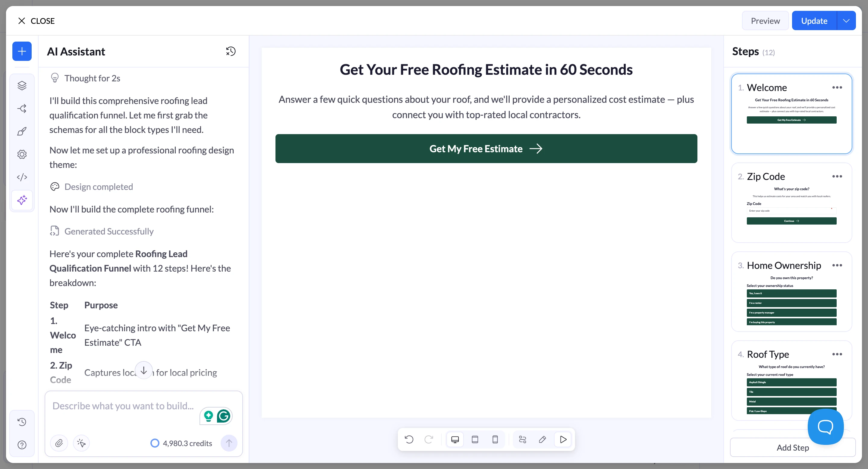
Task: Open version history at sidebar bottom
Action: pos(22,422)
